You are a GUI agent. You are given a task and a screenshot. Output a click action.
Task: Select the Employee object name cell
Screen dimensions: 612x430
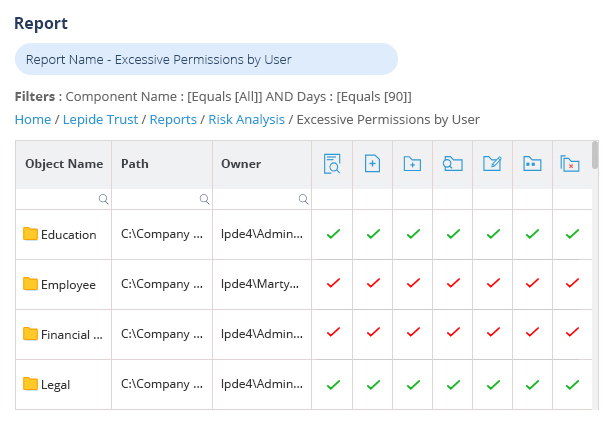pyautogui.click(x=64, y=284)
